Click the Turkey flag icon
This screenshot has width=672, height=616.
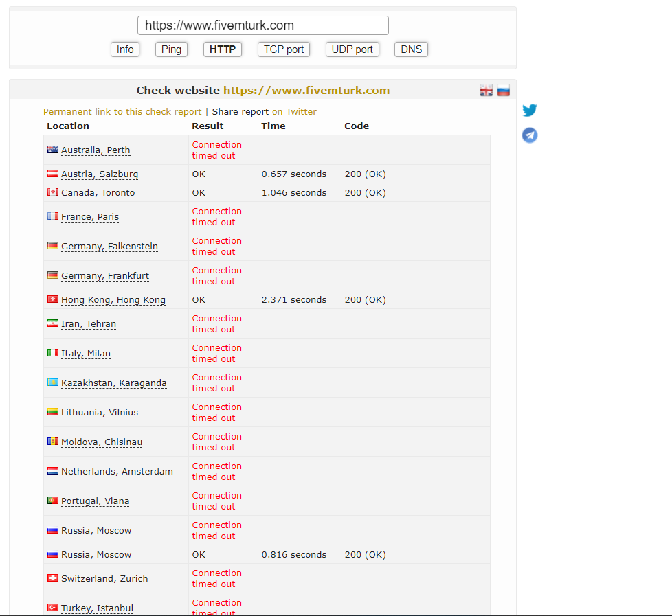(x=53, y=608)
